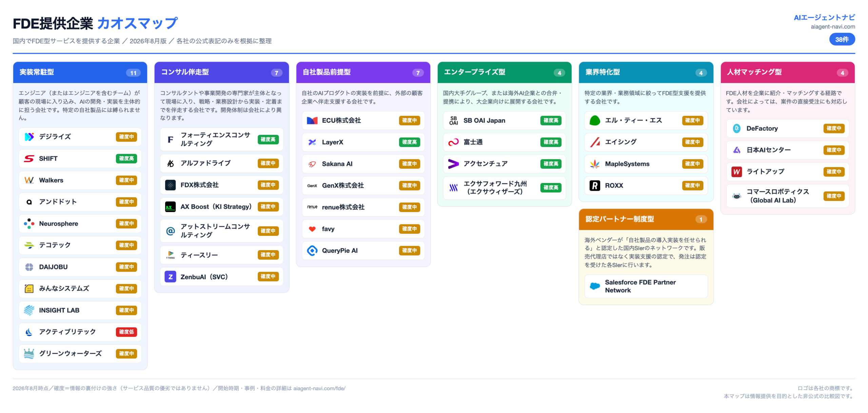Click the QueryPie AI blue logo
Image resolution: width=868 pixels, height=413 pixels.
pos(312,251)
